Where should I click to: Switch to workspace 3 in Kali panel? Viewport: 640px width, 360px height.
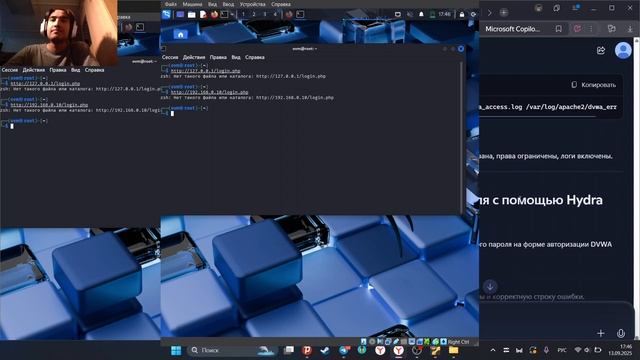pyautogui.click(x=264, y=14)
